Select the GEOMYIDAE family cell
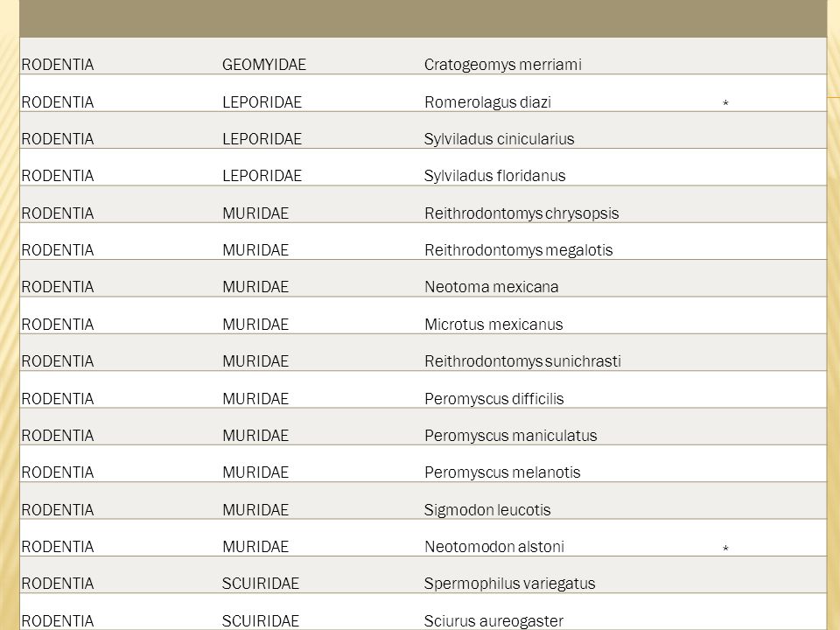The height and width of the screenshot is (630, 840). click(264, 65)
